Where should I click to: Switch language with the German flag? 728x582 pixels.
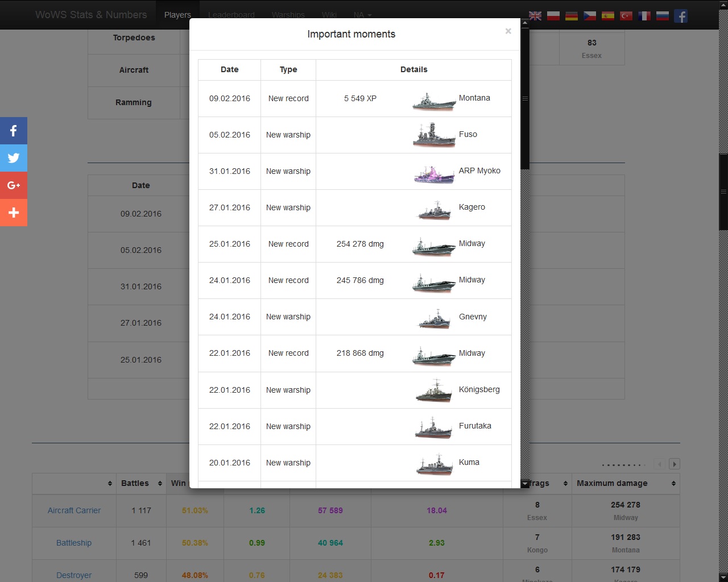[572, 16]
